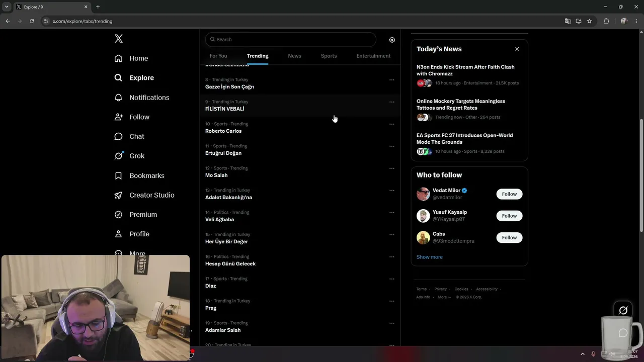Open more options for FİLİSTİN VEBALİ trend

pyautogui.click(x=392, y=102)
